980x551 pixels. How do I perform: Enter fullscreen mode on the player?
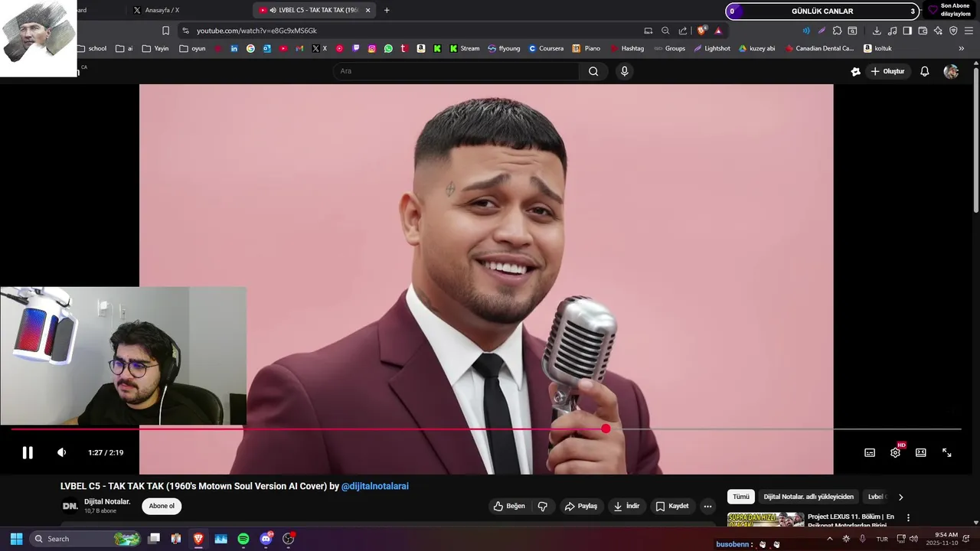(947, 452)
